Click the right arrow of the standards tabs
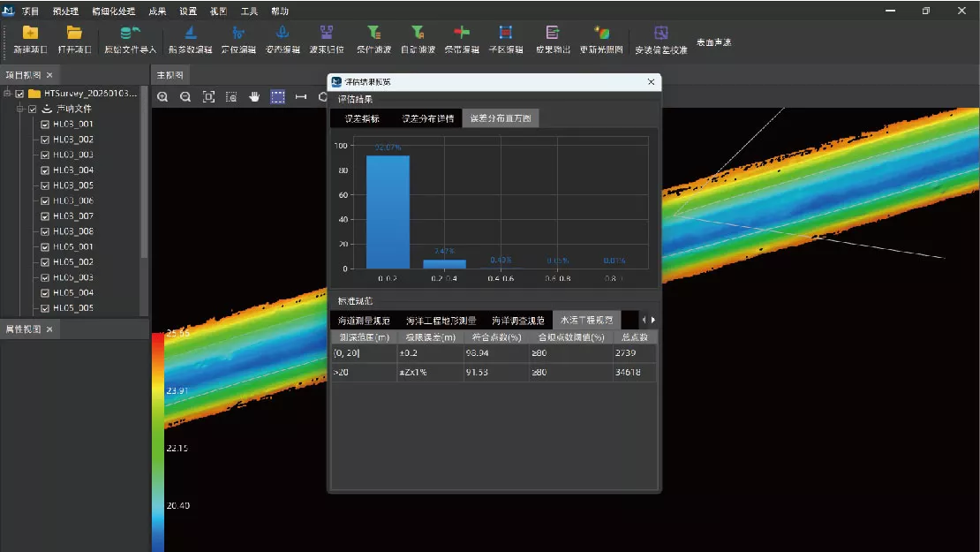Viewport: 980px width, 552px height. tap(653, 320)
